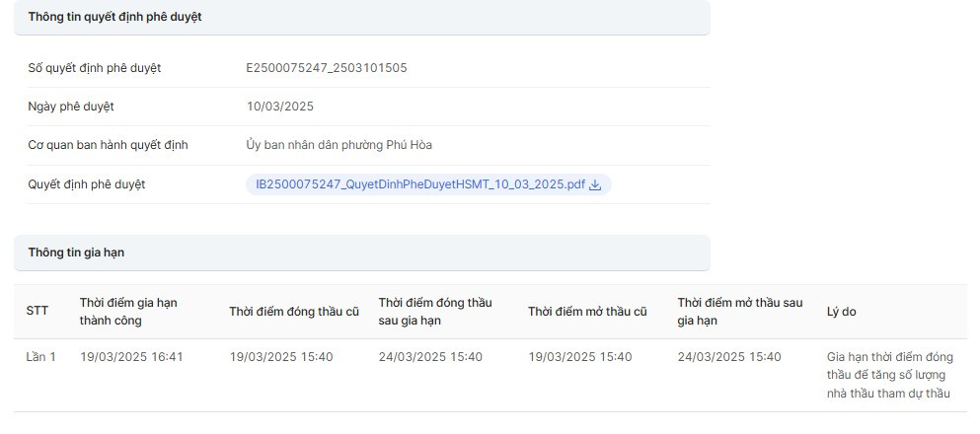980x434 pixels.
Task: Click new bid closing time 24/03/2025 15:40
Action: pyautogui.click(x=430, y=357)
